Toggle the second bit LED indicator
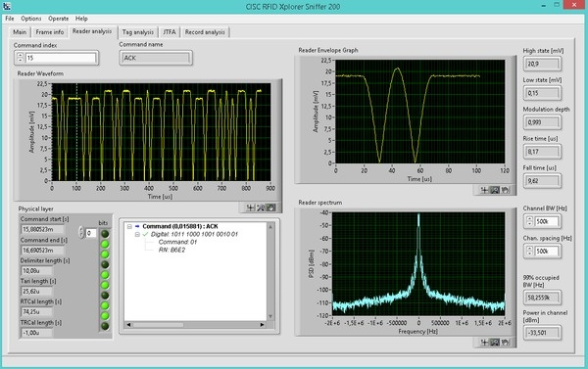 [105, 244]
